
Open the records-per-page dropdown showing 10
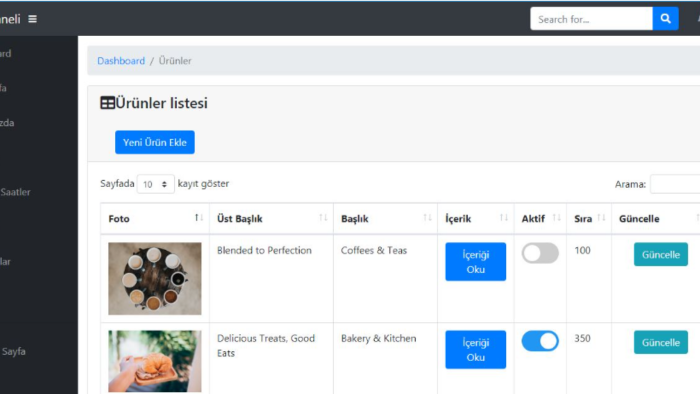tap(155, 184)
